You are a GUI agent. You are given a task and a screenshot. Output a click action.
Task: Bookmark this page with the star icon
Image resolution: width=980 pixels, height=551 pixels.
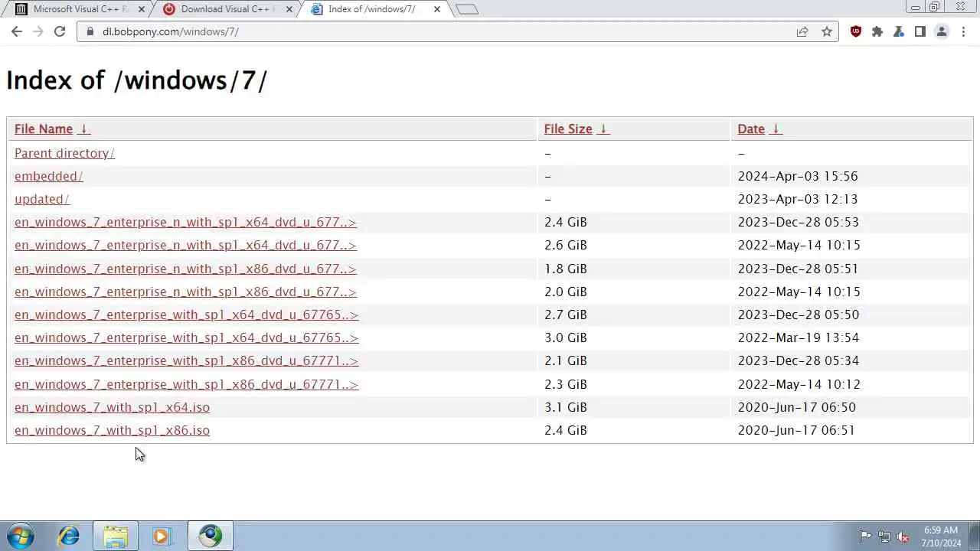pyautogui.click(x=826, y=31)
